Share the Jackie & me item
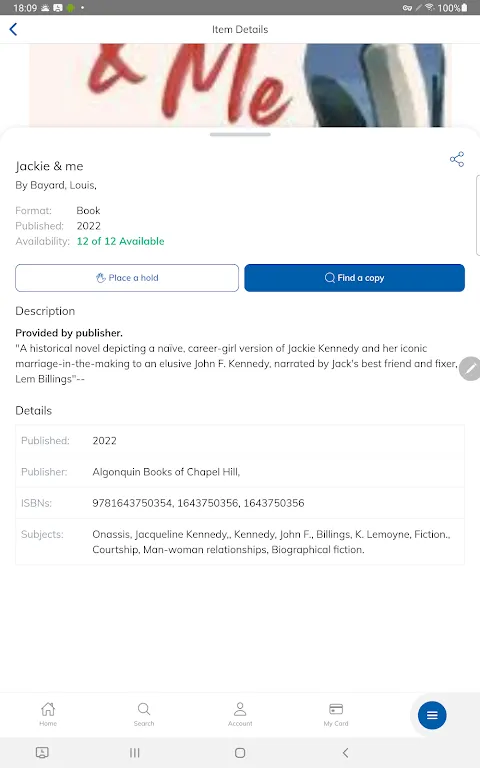This screenshot has height=768, width=480. [456, 159]
